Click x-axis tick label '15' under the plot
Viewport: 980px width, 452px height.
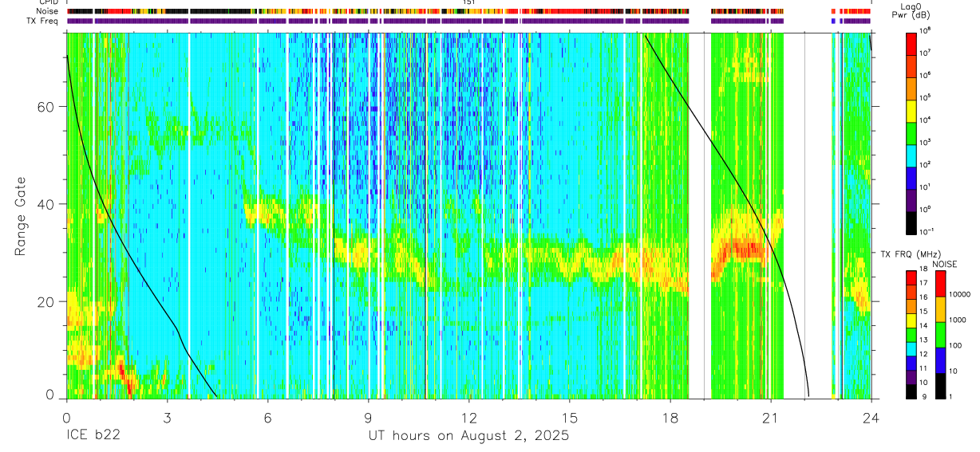[569, 417]
